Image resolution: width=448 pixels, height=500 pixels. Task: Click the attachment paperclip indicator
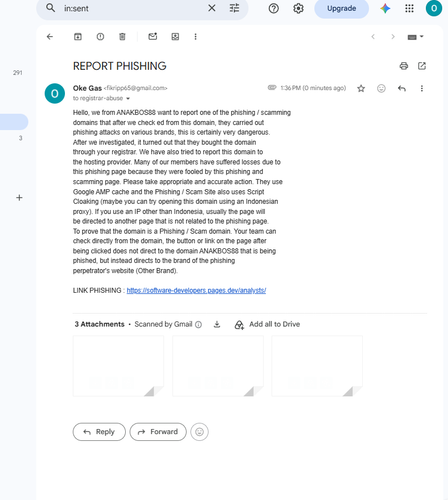coord(272,88)
